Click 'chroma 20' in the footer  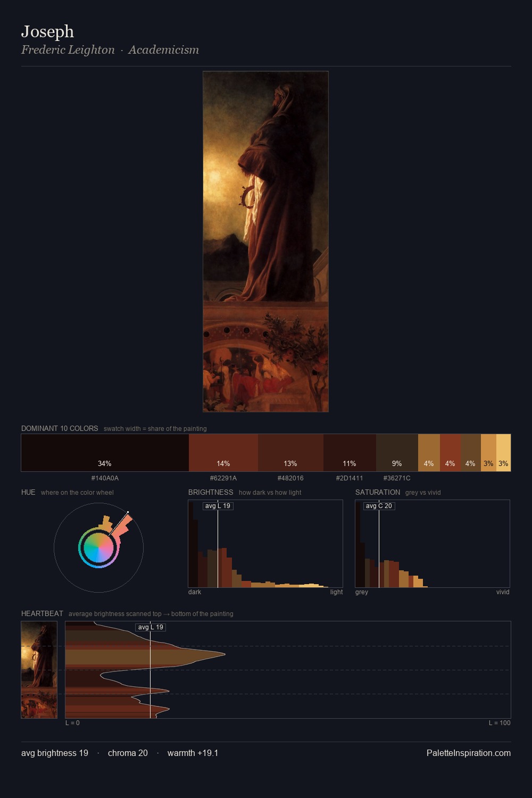coord(128,753)
